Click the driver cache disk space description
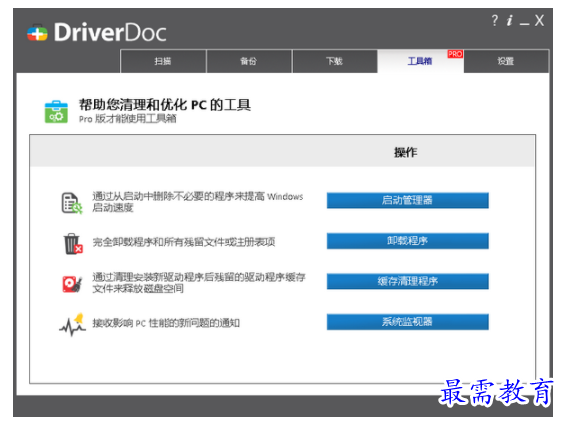This screenshot has height=423, width=562. [x=199, y=283]
